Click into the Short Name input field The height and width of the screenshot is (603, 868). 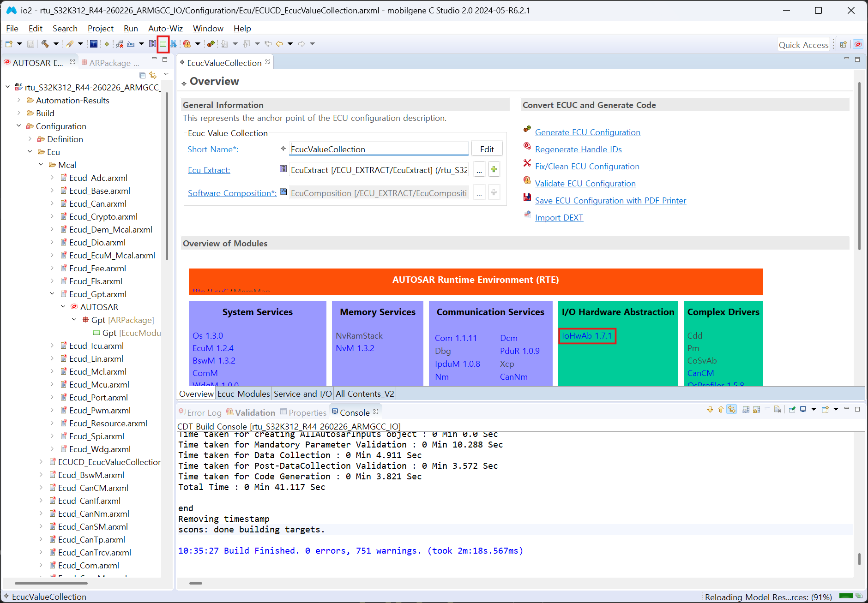coord(379,149)
